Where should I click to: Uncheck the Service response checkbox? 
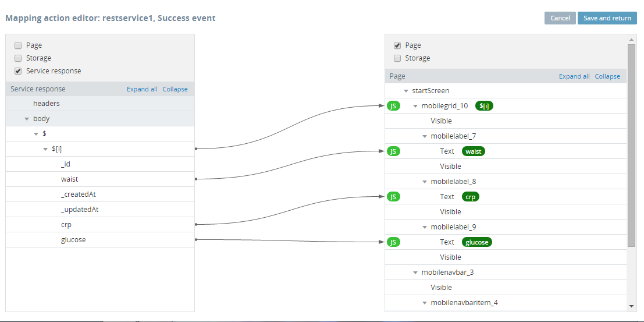click(18, 71)
